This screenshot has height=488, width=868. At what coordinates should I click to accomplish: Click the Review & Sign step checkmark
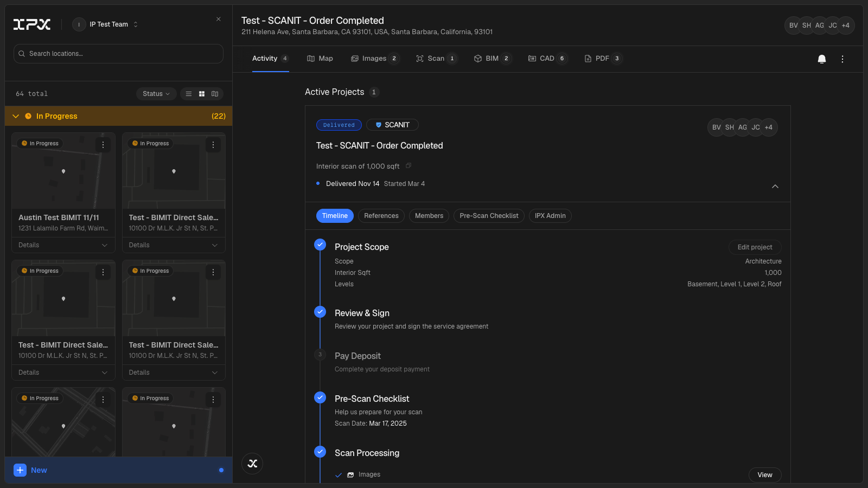click(x=320, y=312)
